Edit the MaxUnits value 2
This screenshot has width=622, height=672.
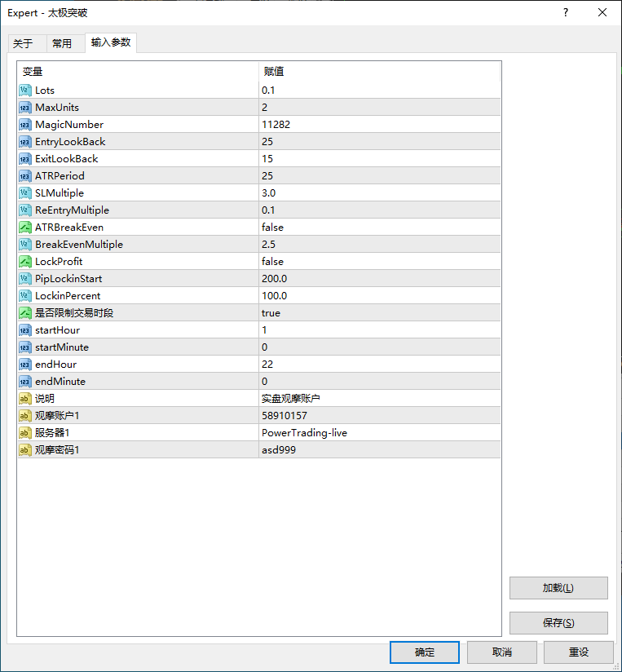[380, 107]
